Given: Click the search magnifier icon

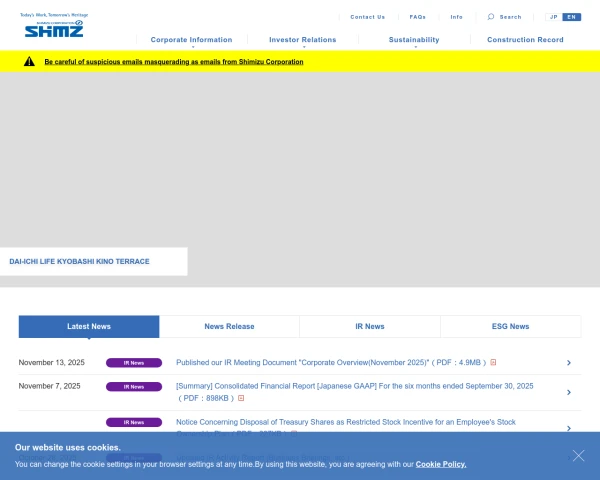Looking at the screenshot, I should pyautogui.click(x=491, y=16).
